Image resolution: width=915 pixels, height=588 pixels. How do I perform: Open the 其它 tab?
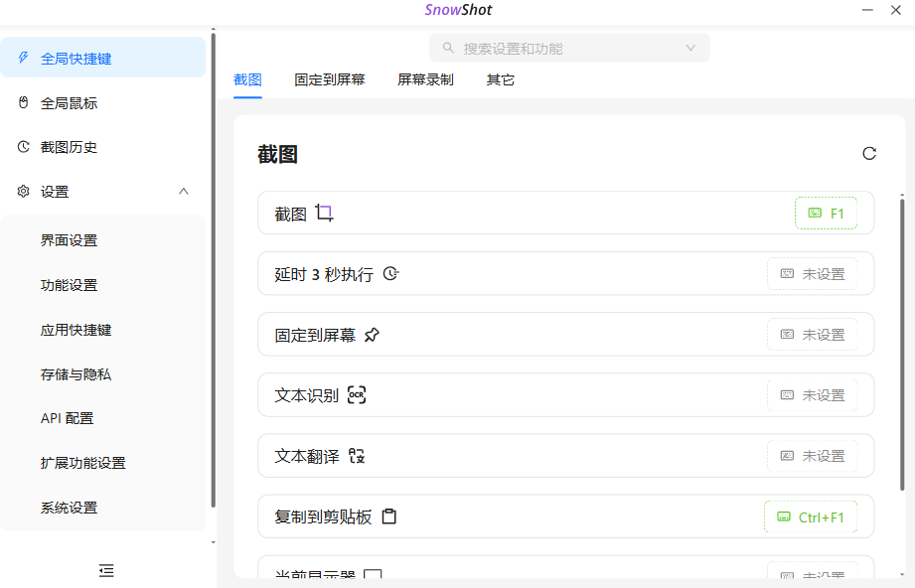501,79
